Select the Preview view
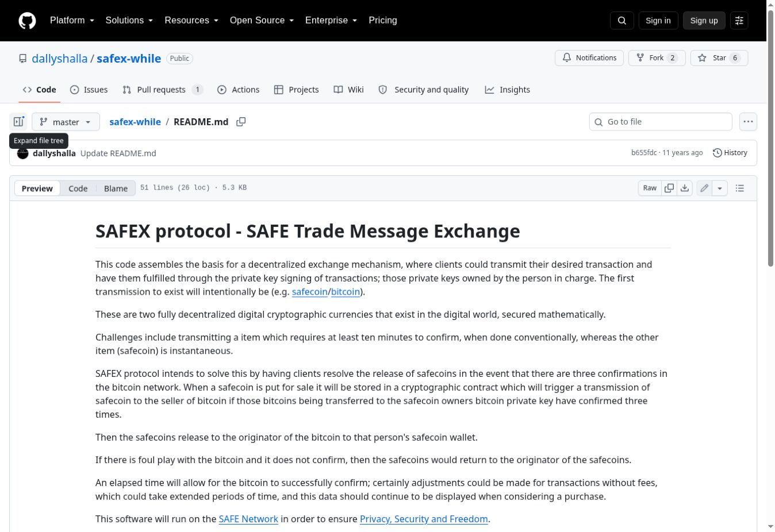 [37, 188]
